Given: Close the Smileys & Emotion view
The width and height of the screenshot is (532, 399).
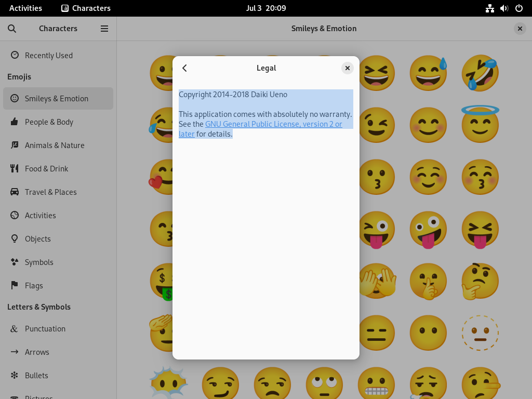Looking at the screenshot, I should 520,29.
